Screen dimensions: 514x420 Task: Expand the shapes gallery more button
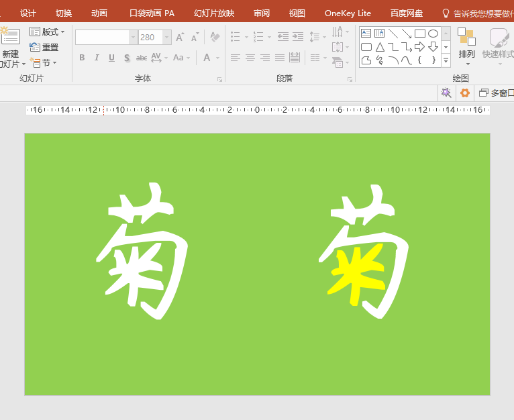446,60
